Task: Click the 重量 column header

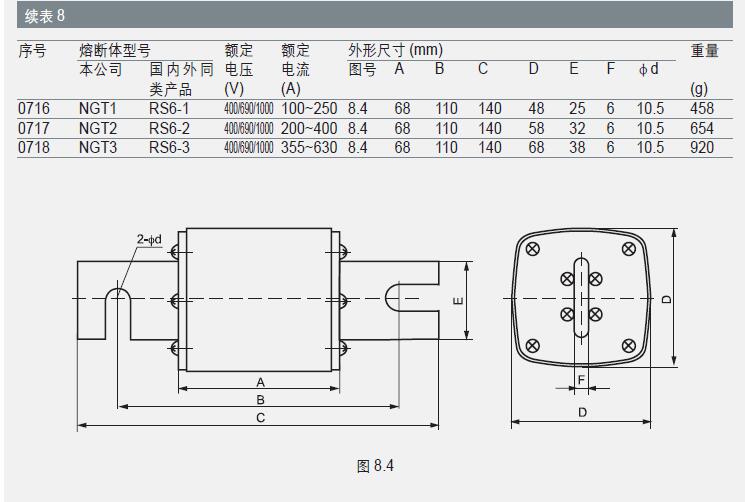Action: 704,50
